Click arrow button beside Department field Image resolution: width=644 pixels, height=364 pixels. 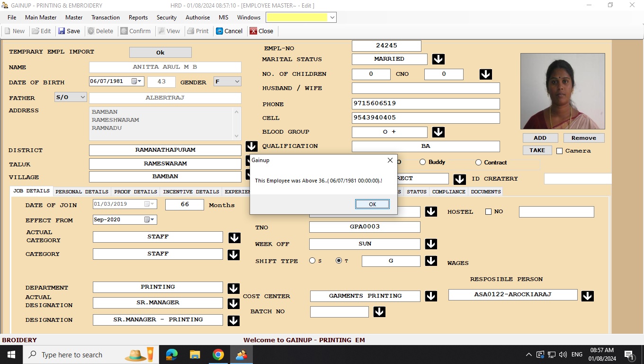tap(233, 288)
